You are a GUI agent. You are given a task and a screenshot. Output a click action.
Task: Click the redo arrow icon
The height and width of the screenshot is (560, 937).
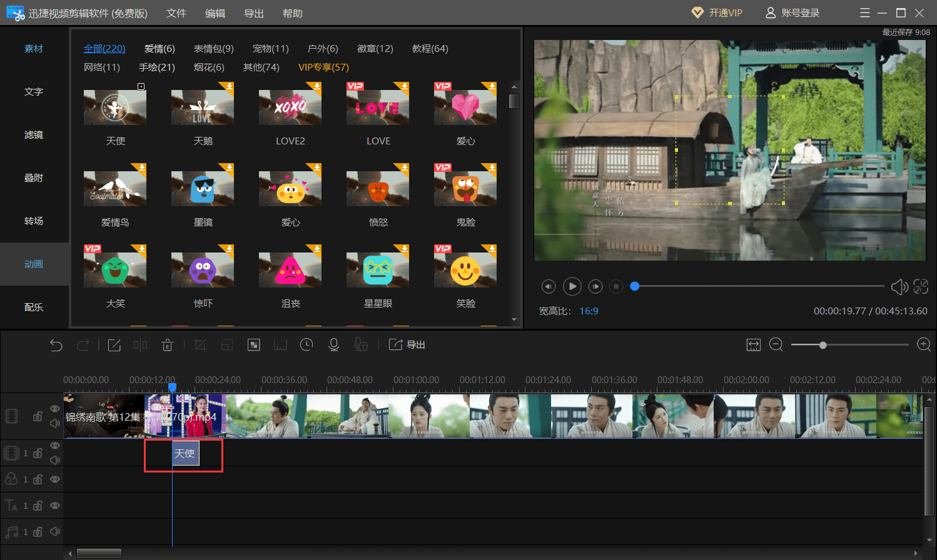pos(83,345)
